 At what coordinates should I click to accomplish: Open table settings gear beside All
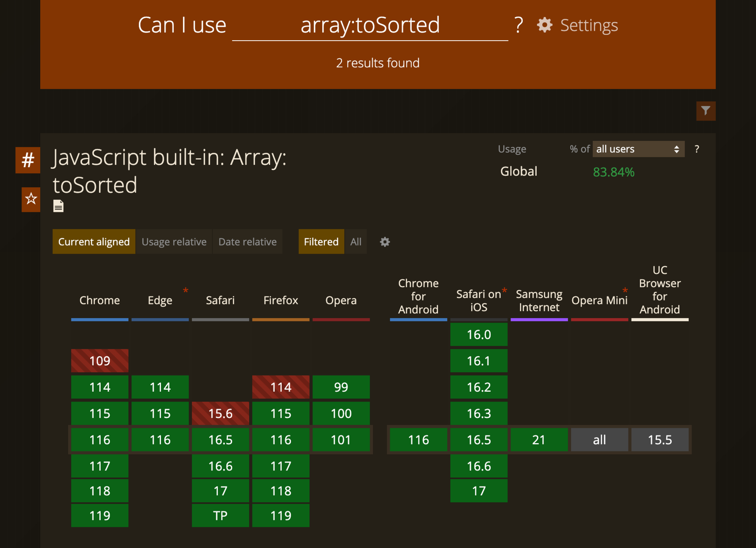point(385,242)
